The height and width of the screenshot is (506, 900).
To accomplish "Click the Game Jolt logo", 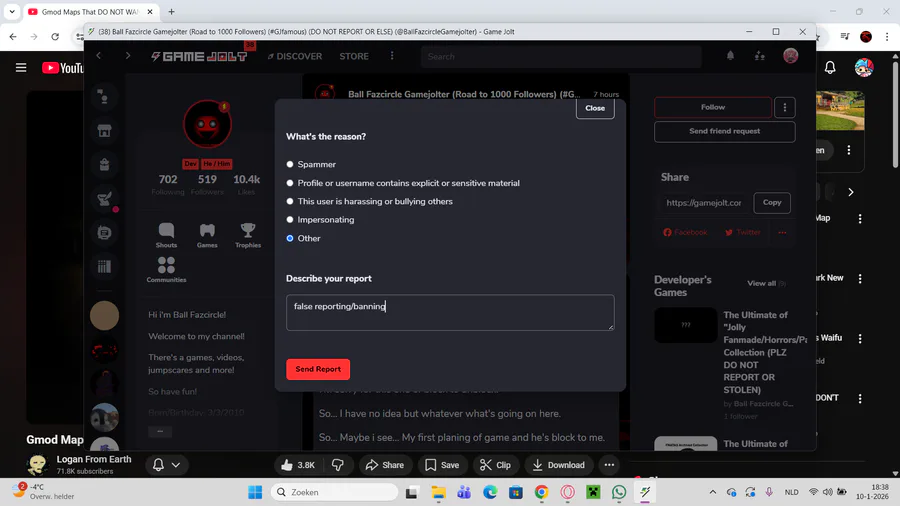I will (199, 56).
